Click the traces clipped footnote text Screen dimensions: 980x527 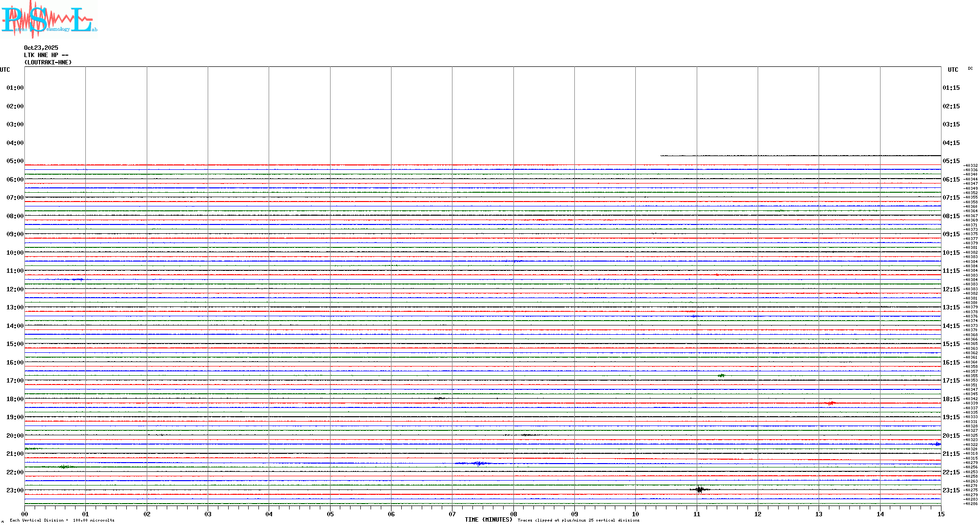(578, 520)
